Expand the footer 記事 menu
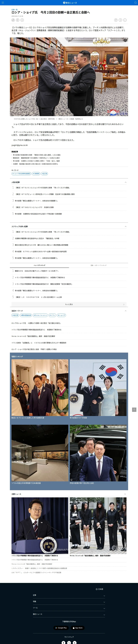Image resolution: width=138 pixels, height=644 pixels. (69, 595)
